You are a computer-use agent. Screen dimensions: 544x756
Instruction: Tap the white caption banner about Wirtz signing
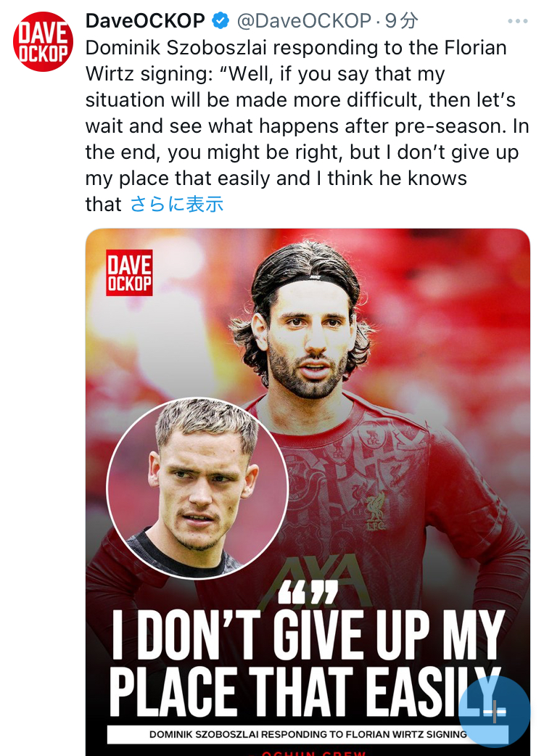pyautogui.click(x=308, y=734)
